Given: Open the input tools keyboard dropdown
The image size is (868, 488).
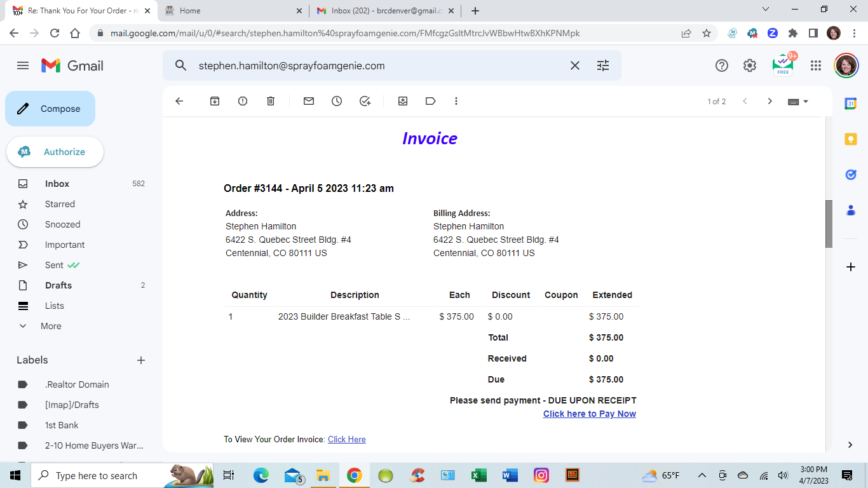Looking at the screenshot, I should [797, 101].
